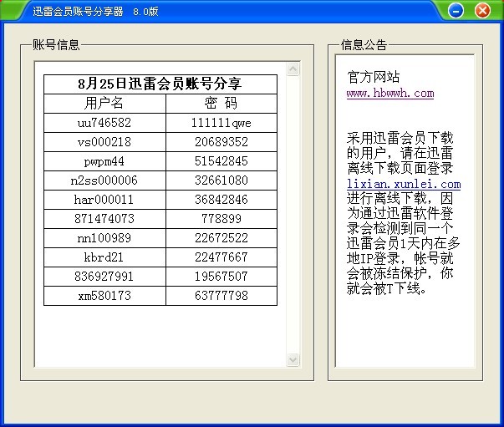Click the window title 迅雷会员账号分享器 8.0版
Viewport: 504px width, 427px height.
pos(95,12)
